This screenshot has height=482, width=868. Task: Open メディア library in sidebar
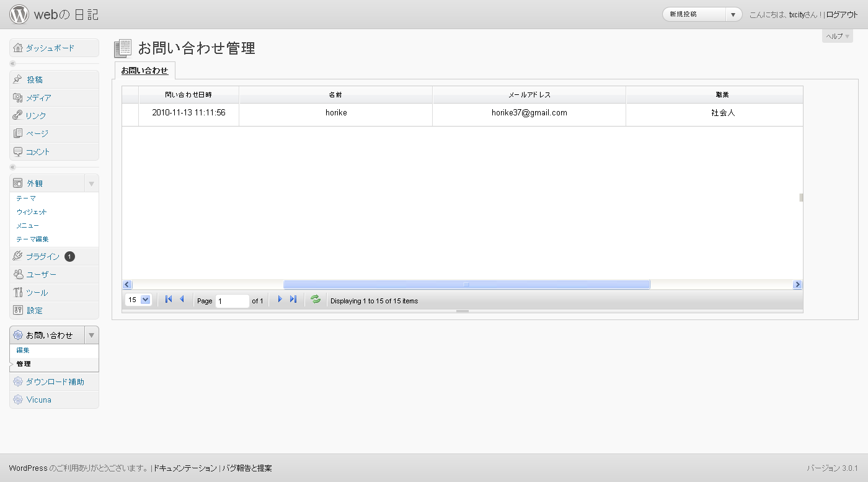38,98
